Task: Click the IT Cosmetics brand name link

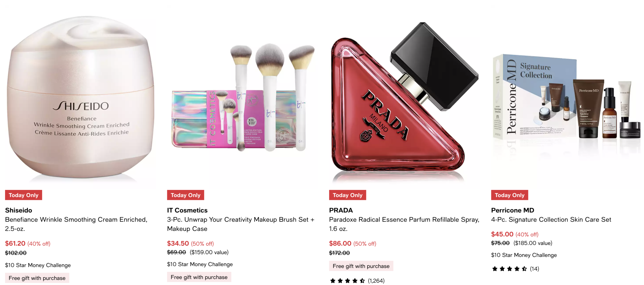Action: (x=187, y=210)
